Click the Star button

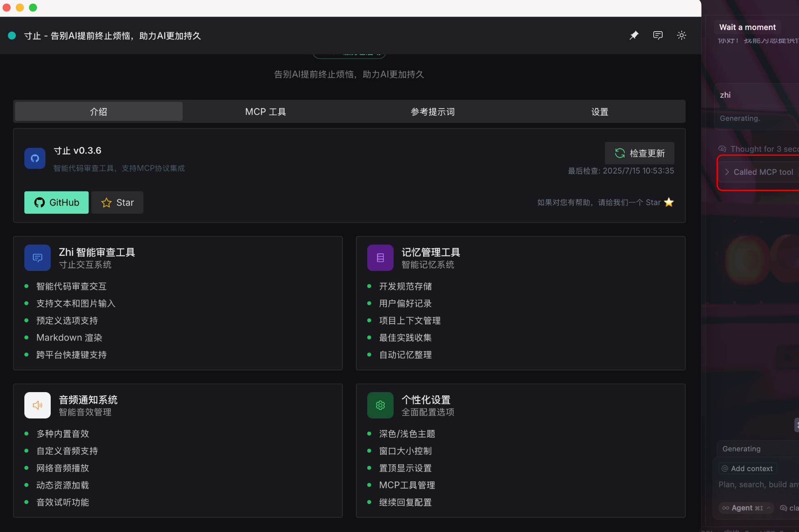pyautogui.click(x=117, y=202)
